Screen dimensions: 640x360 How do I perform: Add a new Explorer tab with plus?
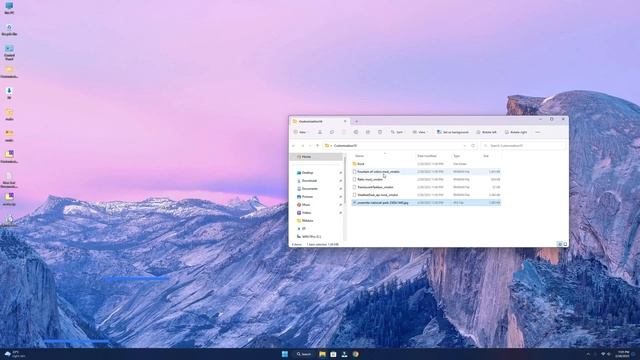[356, 121]
